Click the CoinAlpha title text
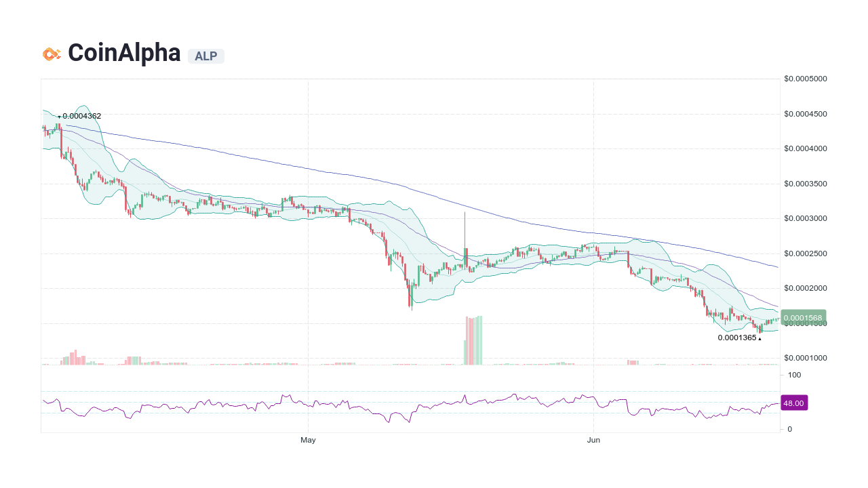The image size is (868, 488). click(123, 52)
